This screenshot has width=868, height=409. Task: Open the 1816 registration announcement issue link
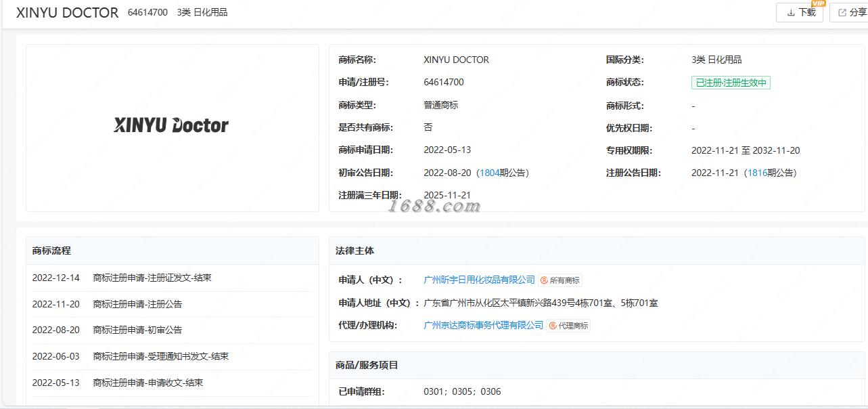[757, 173]
